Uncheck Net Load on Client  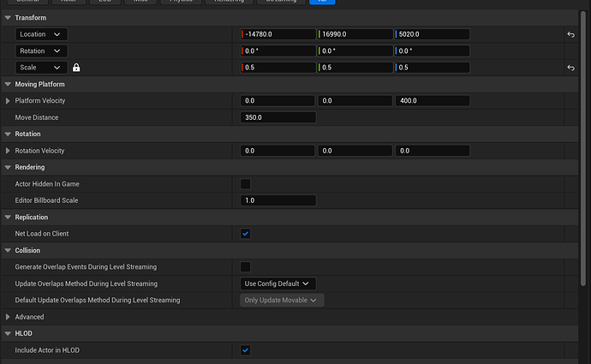coord(246,234)
